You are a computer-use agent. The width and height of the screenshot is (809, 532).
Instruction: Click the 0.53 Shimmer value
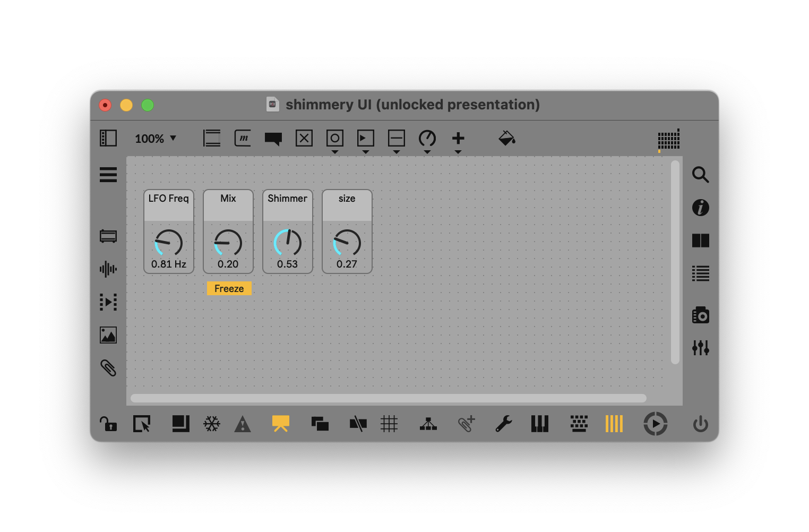(x=288, y=264)
